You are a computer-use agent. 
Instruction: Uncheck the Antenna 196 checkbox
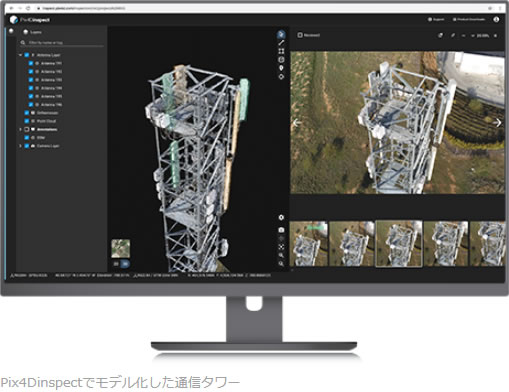(31, 105)
